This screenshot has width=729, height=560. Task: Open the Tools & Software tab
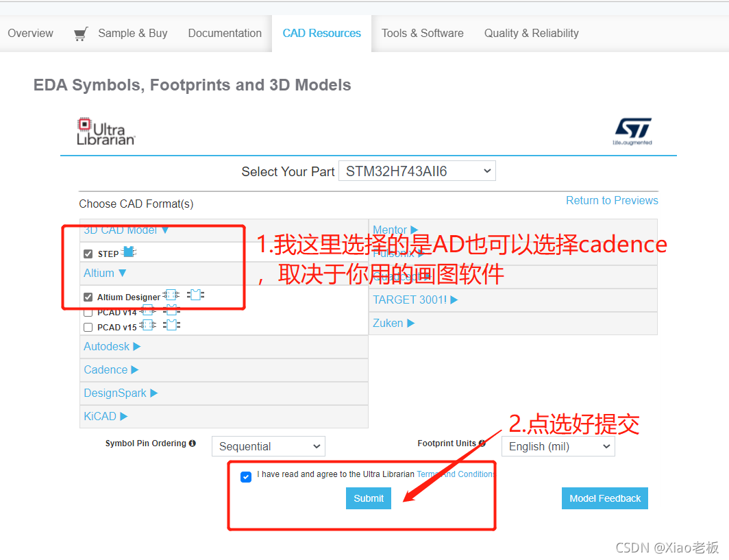[x=422, y=34]
